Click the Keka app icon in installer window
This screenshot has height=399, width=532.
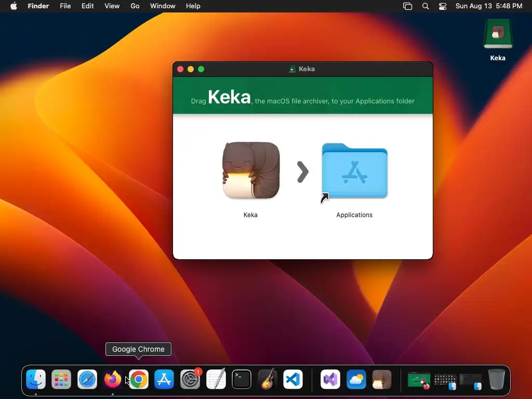tap(251, 170)
